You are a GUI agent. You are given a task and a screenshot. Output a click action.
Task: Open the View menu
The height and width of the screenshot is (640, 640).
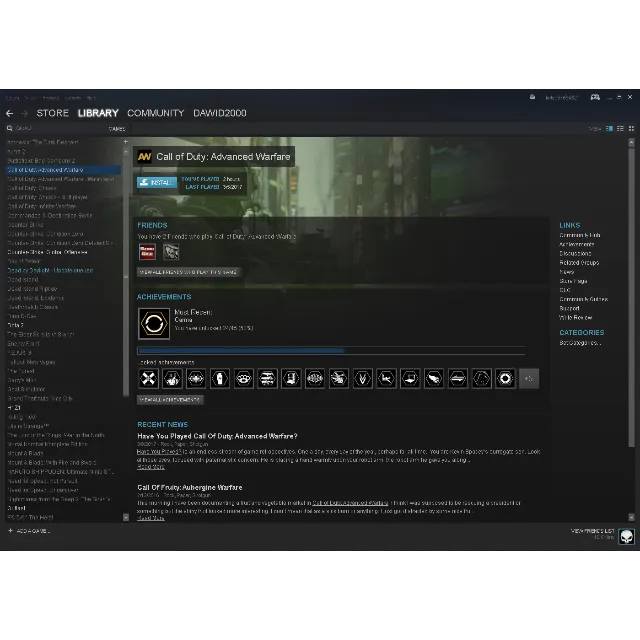pos(31,98)
